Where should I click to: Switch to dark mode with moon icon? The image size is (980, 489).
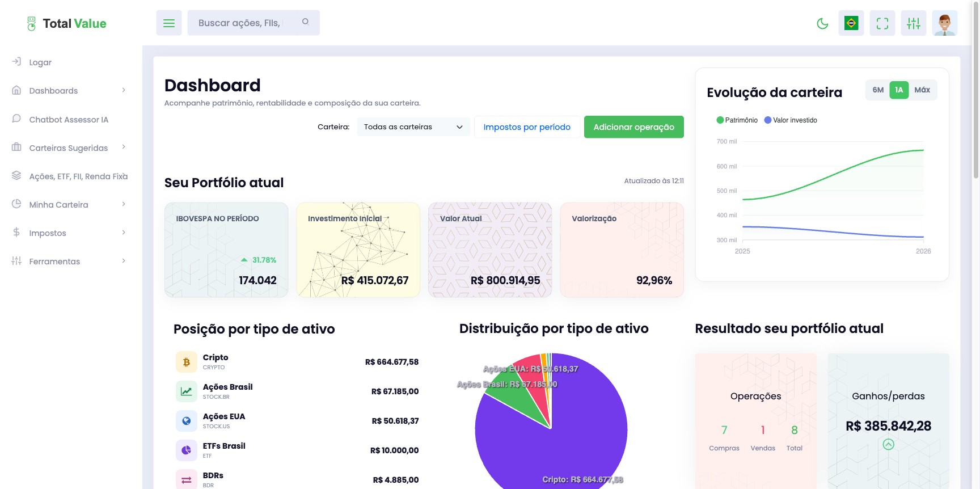(x=822, y=23)
